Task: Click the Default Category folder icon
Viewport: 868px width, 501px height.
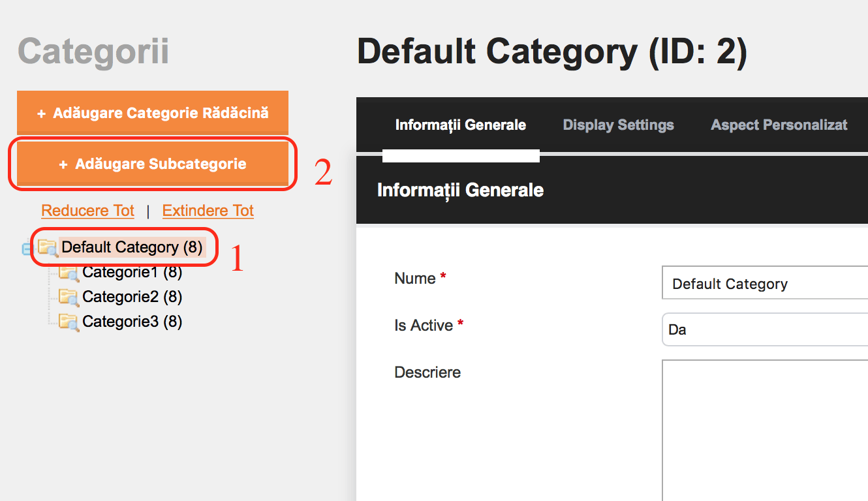Action: (48, 248)
